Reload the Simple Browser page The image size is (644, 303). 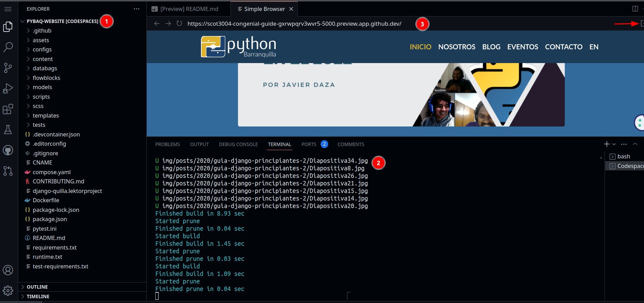coord(179,24)
